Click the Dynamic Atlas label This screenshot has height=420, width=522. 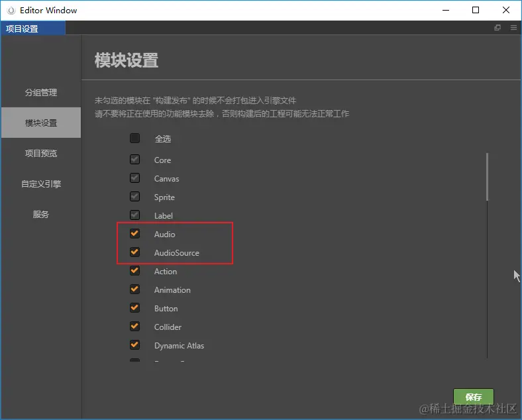tap(179, 346)
